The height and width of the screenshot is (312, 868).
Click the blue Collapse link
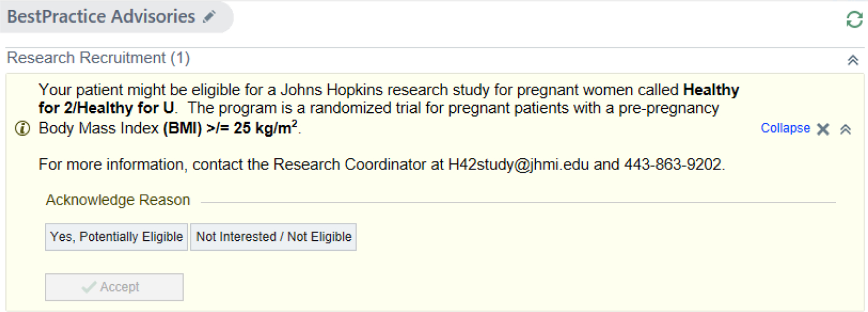tap(785, 128)
